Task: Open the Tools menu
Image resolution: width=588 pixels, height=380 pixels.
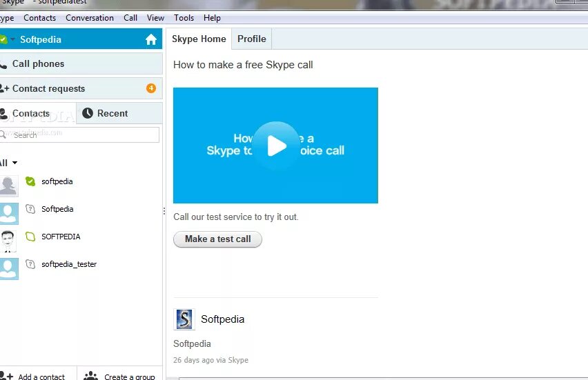Action: click(x=184, y=18)
